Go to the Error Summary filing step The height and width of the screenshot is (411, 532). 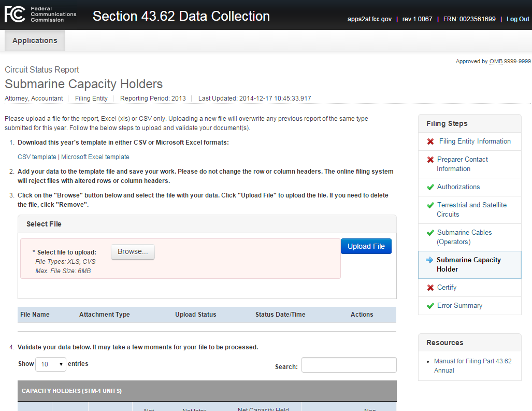[459, 306]
